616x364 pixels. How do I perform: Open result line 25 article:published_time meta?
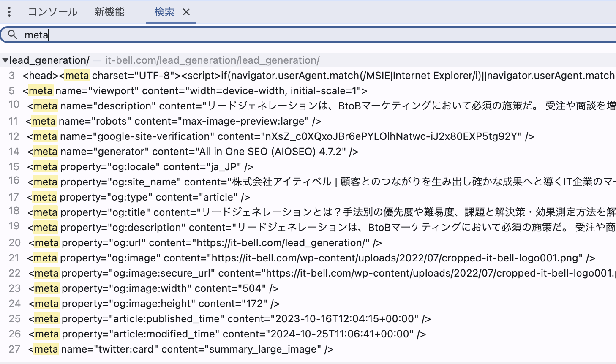pos(308,319)
